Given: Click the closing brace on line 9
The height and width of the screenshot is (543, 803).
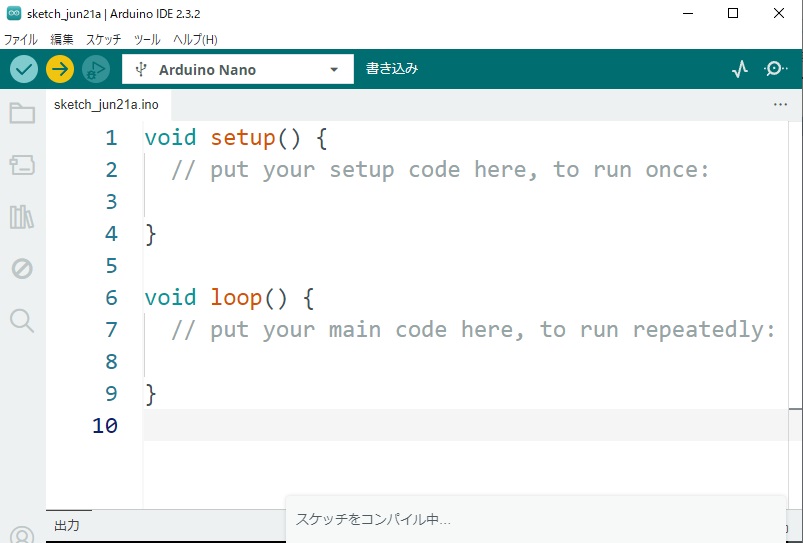Looking at the screenshot, I should click(x=151, y=394).
